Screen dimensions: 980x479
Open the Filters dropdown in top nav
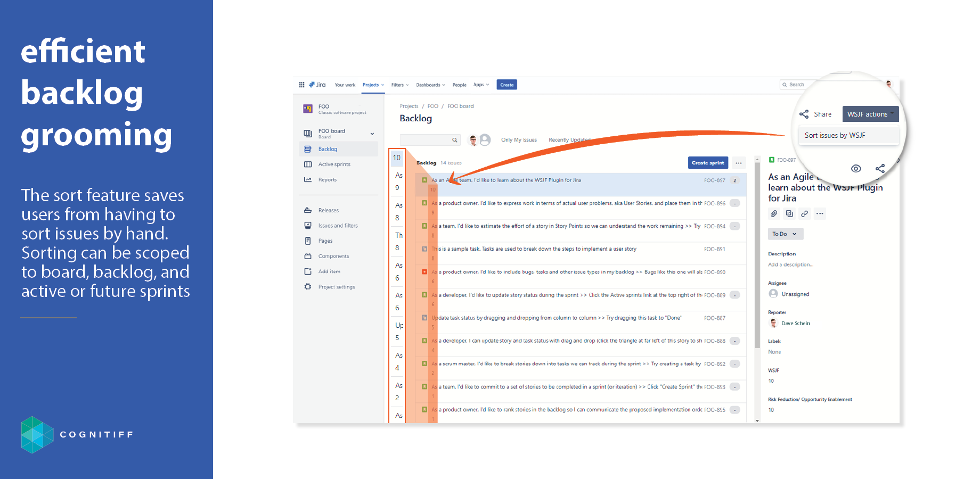(400, 85)
